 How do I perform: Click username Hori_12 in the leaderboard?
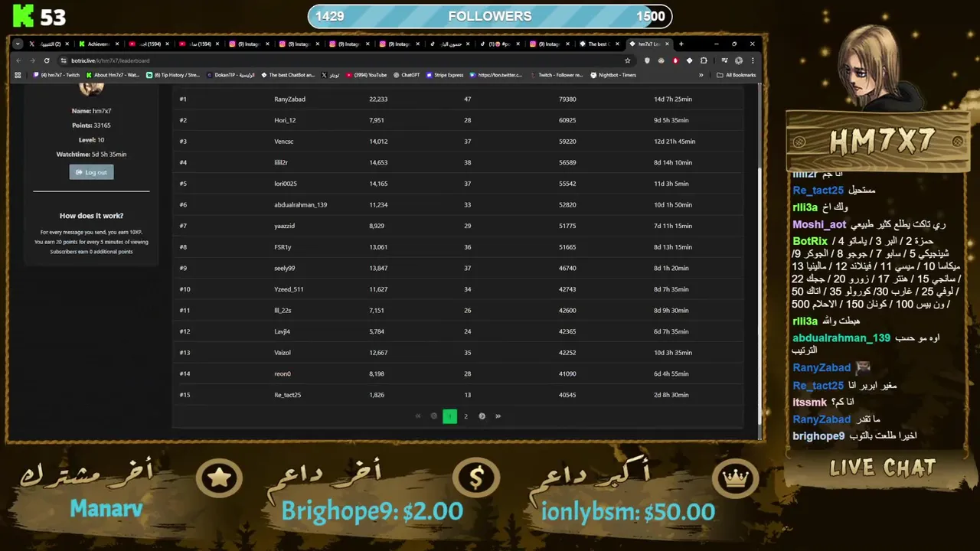285,120
